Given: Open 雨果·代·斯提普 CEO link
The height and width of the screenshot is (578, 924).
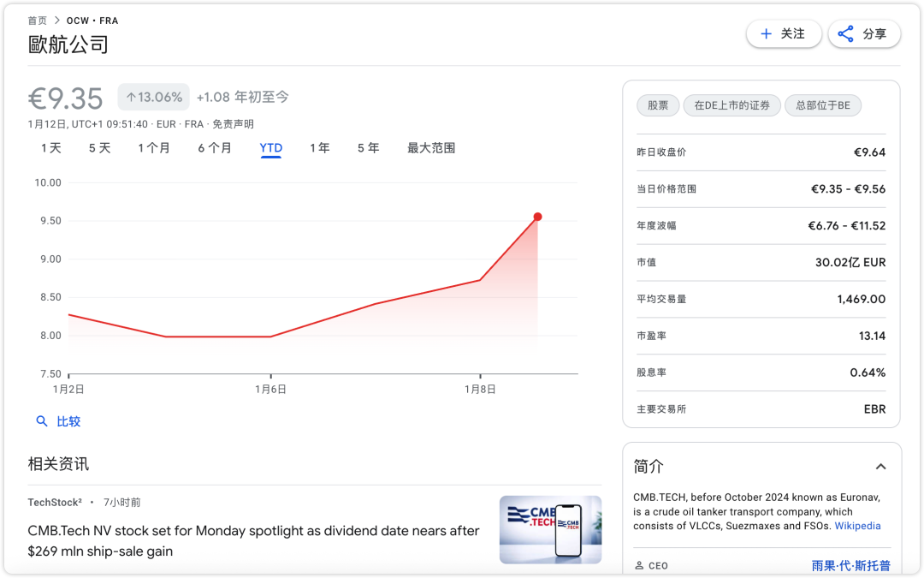Looking at the screenshot, I should pos(850,566).
